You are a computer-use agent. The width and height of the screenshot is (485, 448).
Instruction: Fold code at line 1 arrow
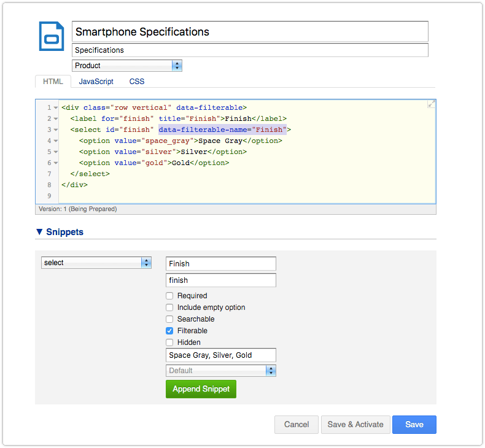56,107
